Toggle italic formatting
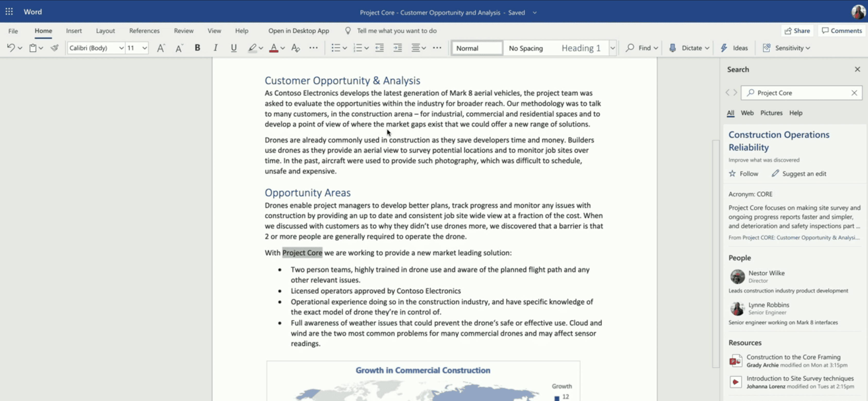 215,48
